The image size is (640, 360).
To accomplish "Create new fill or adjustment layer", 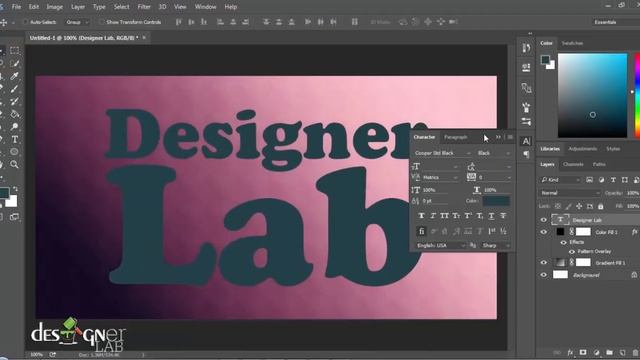I will click(x=596, y=352).
